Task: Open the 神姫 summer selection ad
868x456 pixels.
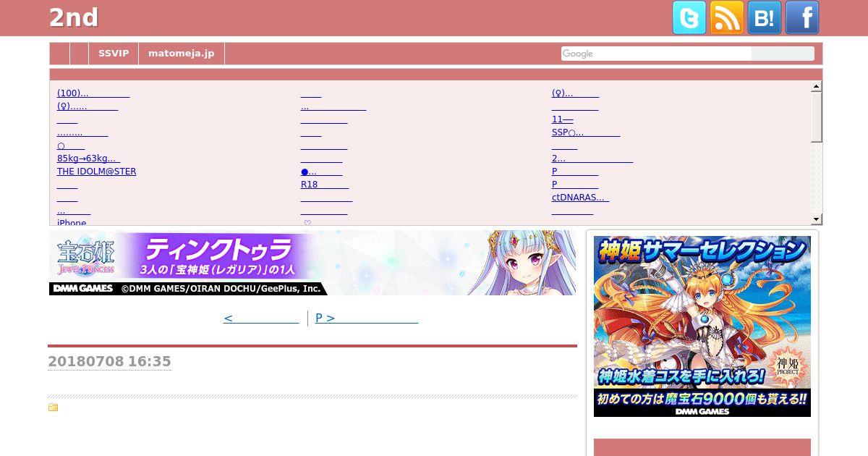Action: 702,326
